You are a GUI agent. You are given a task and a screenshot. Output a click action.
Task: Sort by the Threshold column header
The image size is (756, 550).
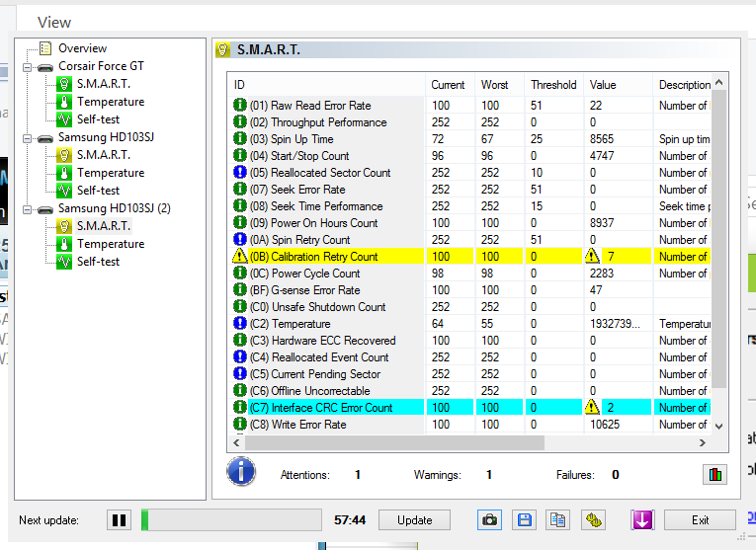tap(553, 85)
